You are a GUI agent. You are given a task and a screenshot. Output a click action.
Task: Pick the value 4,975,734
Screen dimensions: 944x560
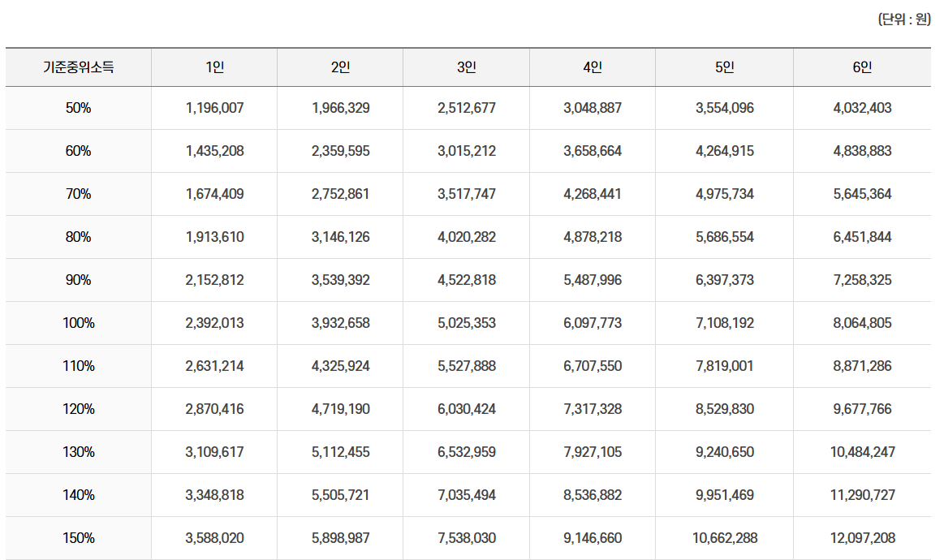pos(724,194)
